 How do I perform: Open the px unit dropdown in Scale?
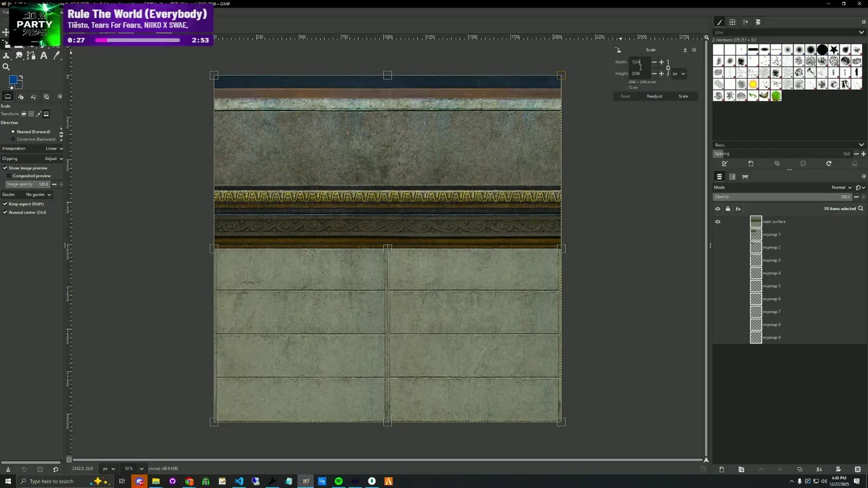pyautogui.click(x=679, y=73)
